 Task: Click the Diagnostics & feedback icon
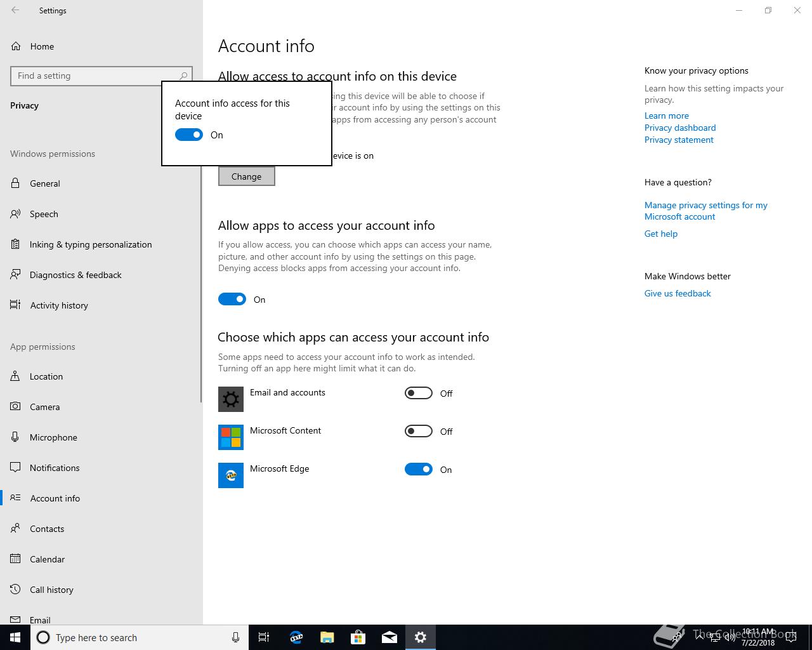[15, 275]
